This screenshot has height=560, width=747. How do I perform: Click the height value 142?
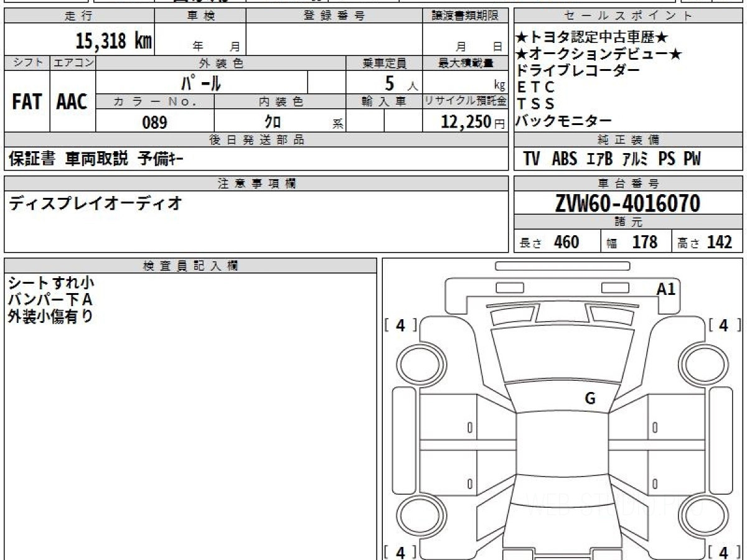[719, 242]
